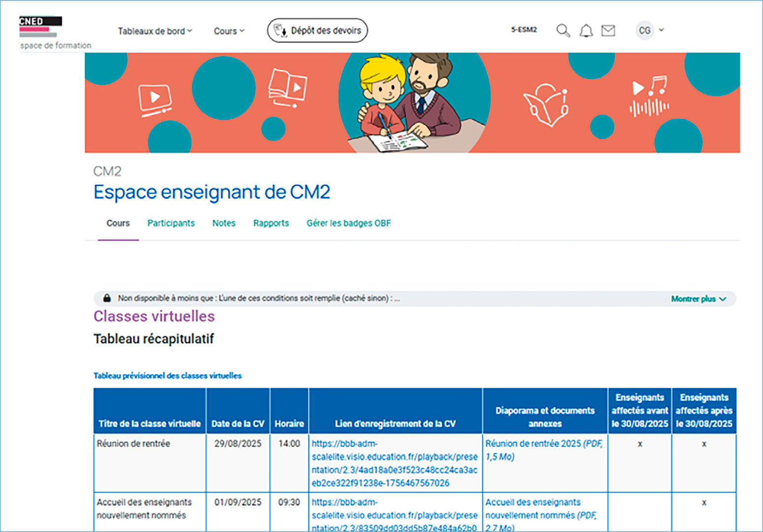Screen dimensions: 763x532
Task: Switch to the Participants tab
Action: (x=171, y=223)
